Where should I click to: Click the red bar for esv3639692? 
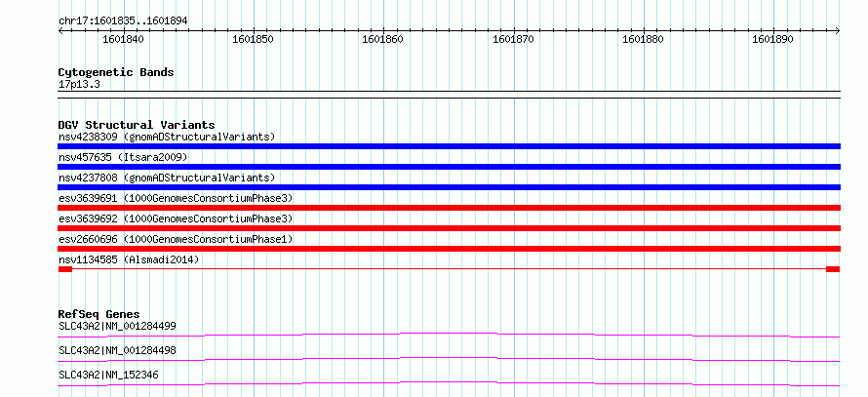coord(449,228)
